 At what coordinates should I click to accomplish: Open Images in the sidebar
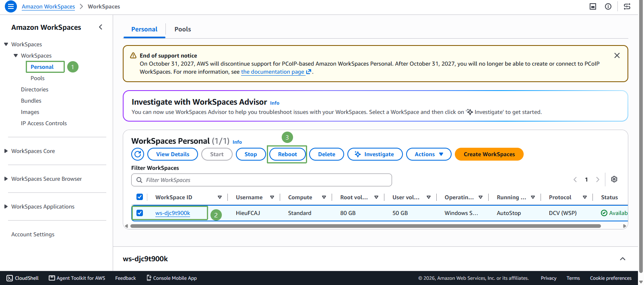click(x=30, y=112)
